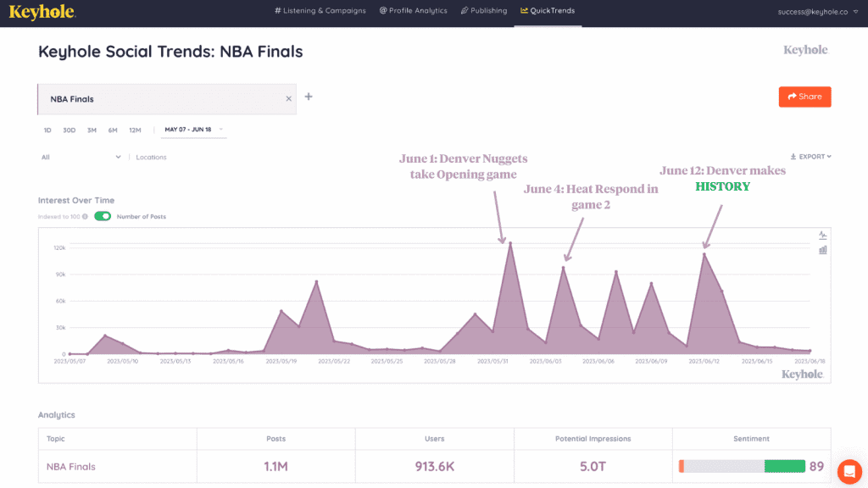
Task: Set the time range to 12M
Action: (x=135, y=130)
